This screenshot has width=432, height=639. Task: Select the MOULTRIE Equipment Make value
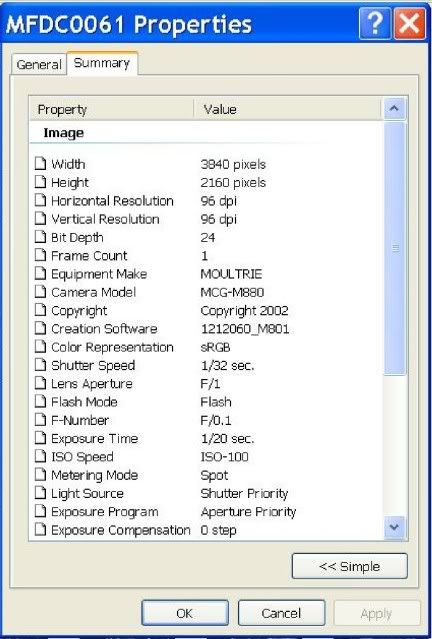(x=231, y=274)
